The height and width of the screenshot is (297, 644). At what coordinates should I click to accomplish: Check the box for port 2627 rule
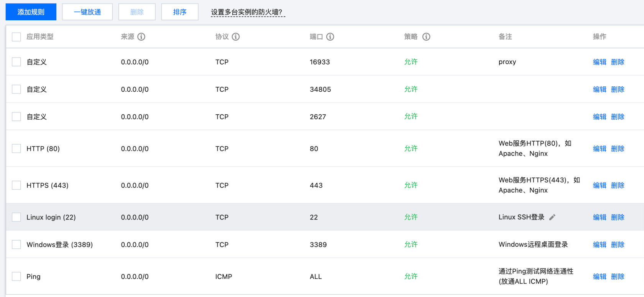click(x=16, y=117)
